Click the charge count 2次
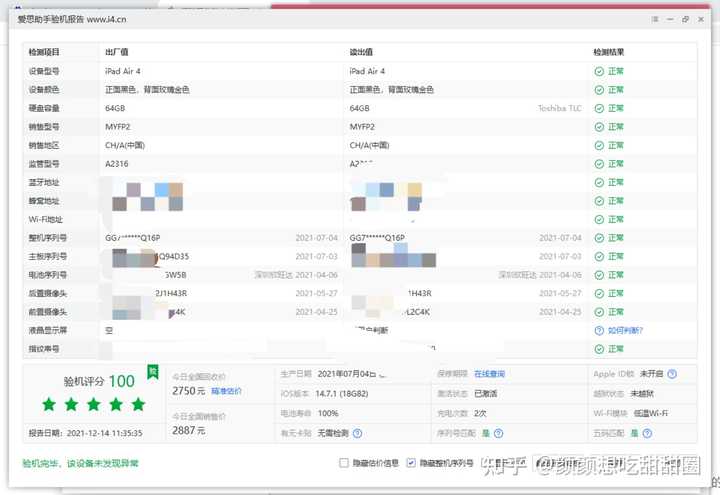 coord(480,413)
